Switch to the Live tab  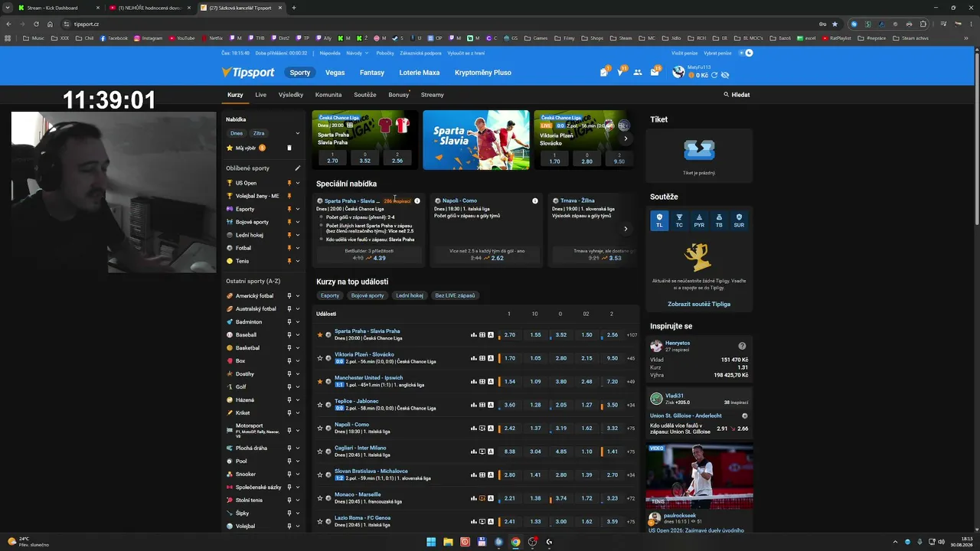(261, 95)
